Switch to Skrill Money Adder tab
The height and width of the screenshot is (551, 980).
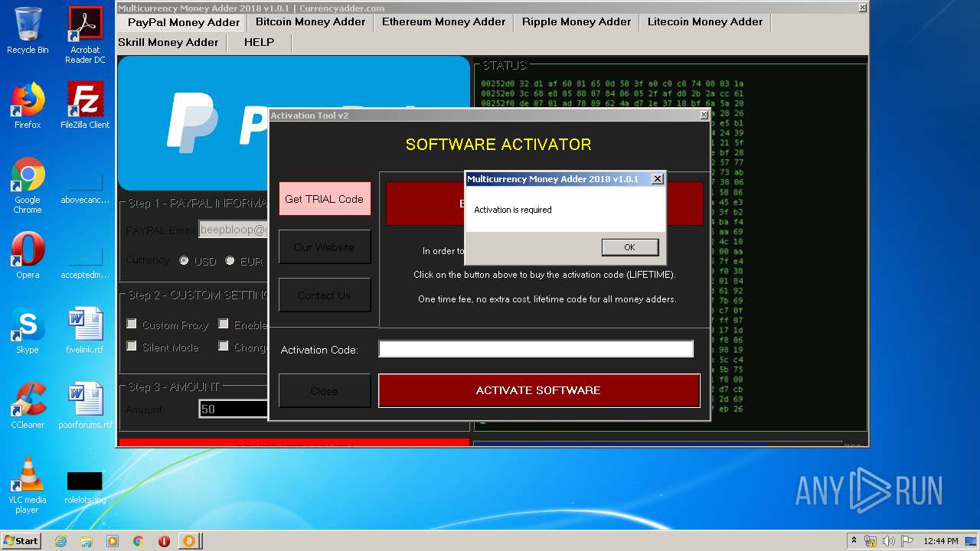click(170, 43)
